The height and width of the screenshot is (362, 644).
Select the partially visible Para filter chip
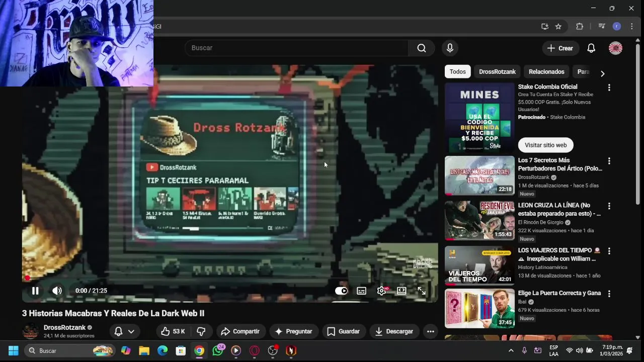pyautogui.click(x=583, y=71)
